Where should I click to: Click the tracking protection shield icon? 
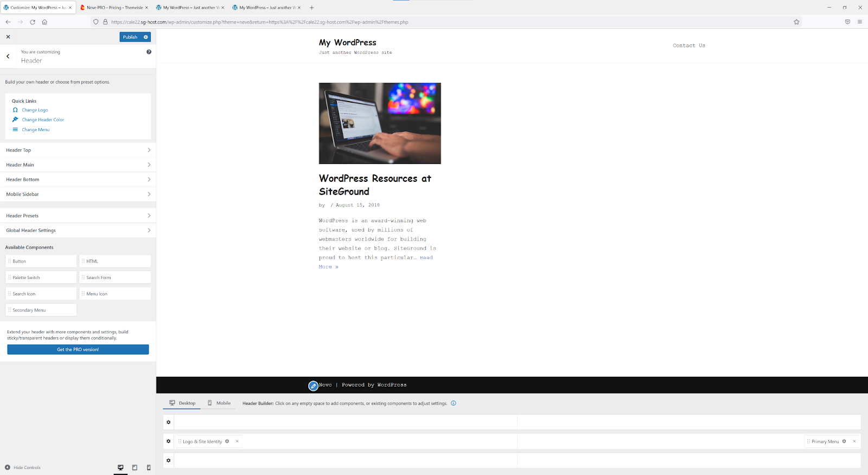pyautogui.click(x=96, y=22)
